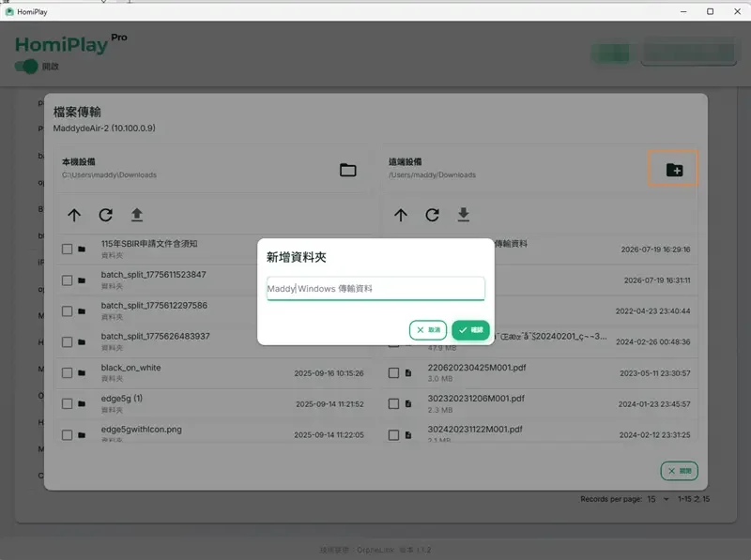Go up one level in local panel
This screenshot has width=751, height=560.
point(74,215)
